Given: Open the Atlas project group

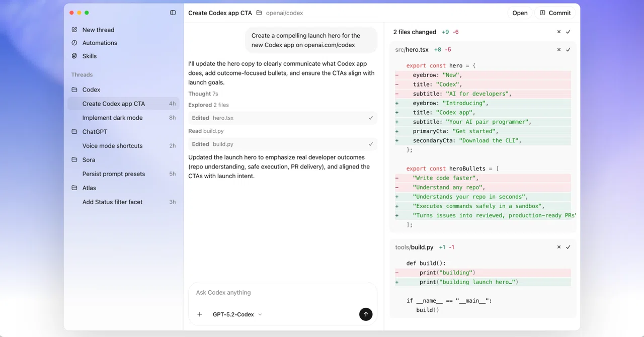Looking at the screenshot, I should coord(123,188).
